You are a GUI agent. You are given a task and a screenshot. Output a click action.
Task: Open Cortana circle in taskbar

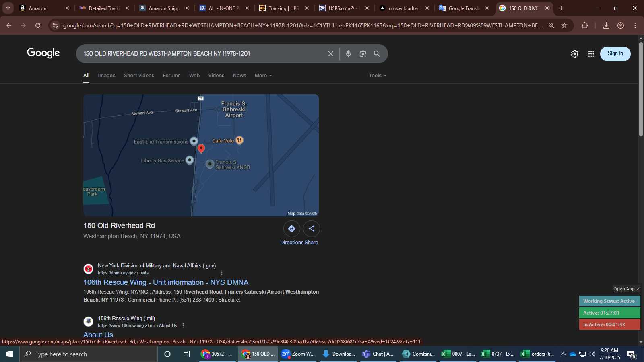click(x=167, y=354)
